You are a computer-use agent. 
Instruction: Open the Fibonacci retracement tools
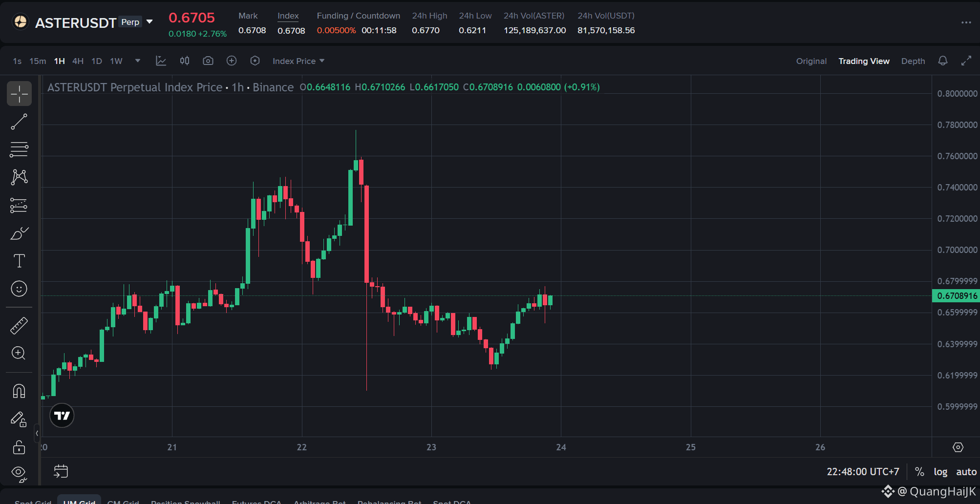19,149
